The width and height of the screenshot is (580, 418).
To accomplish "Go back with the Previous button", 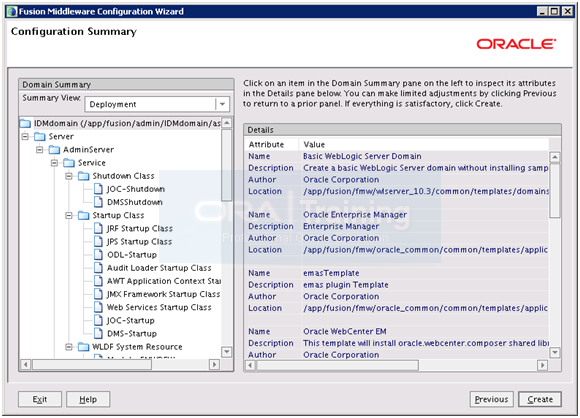I will click(491, 399).
